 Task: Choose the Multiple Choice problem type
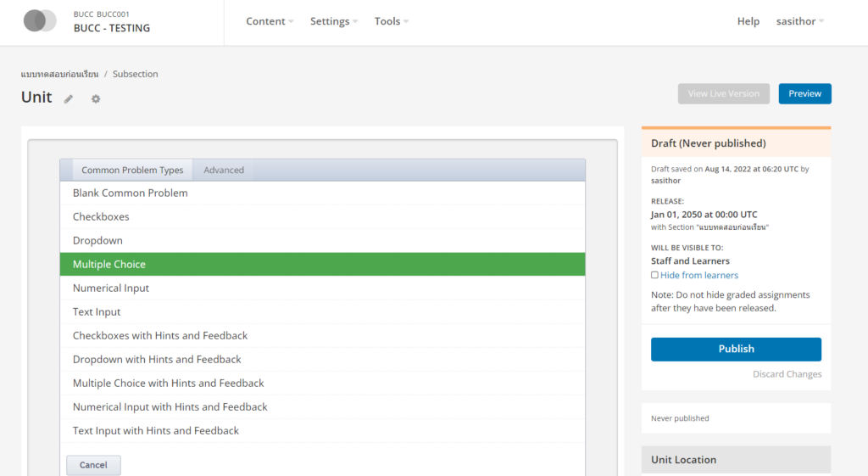pyautogui.click(x=109, y=264)
